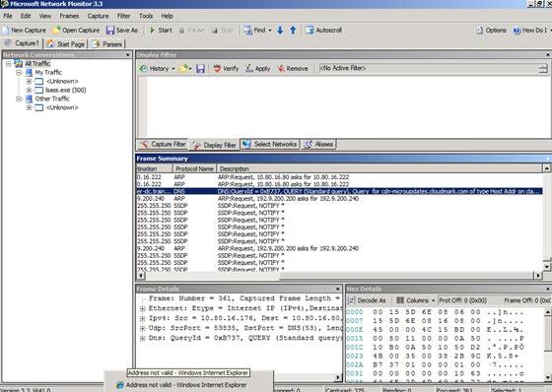Sort by the Protocol Name column header
The height and width of the screenshot is (392, 552).
click(x=194, y=168)
